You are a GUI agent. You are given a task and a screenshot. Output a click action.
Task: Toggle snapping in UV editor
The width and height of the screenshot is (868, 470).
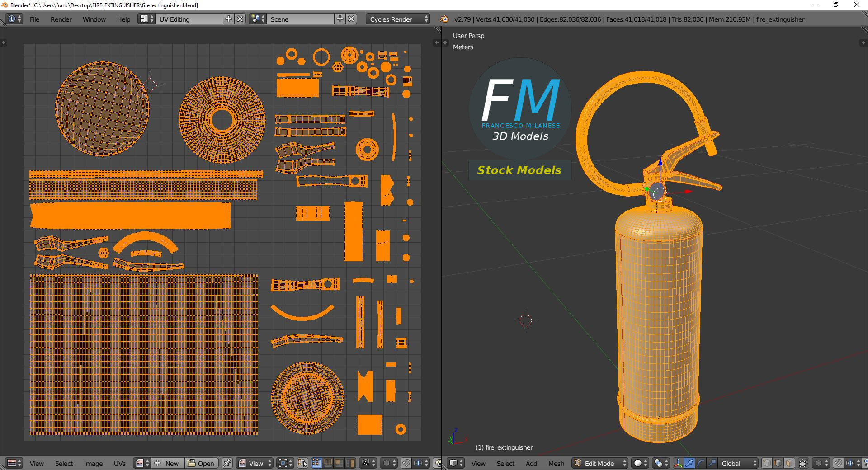(x=406, y=463)
